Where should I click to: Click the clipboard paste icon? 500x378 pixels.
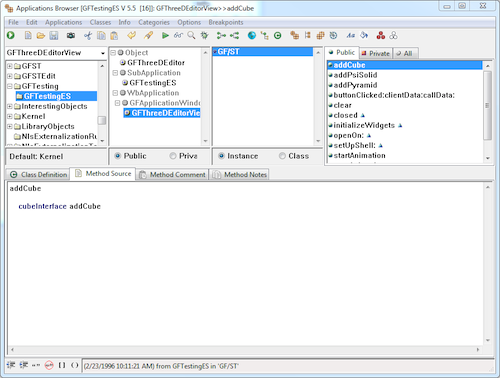[114, 35]
